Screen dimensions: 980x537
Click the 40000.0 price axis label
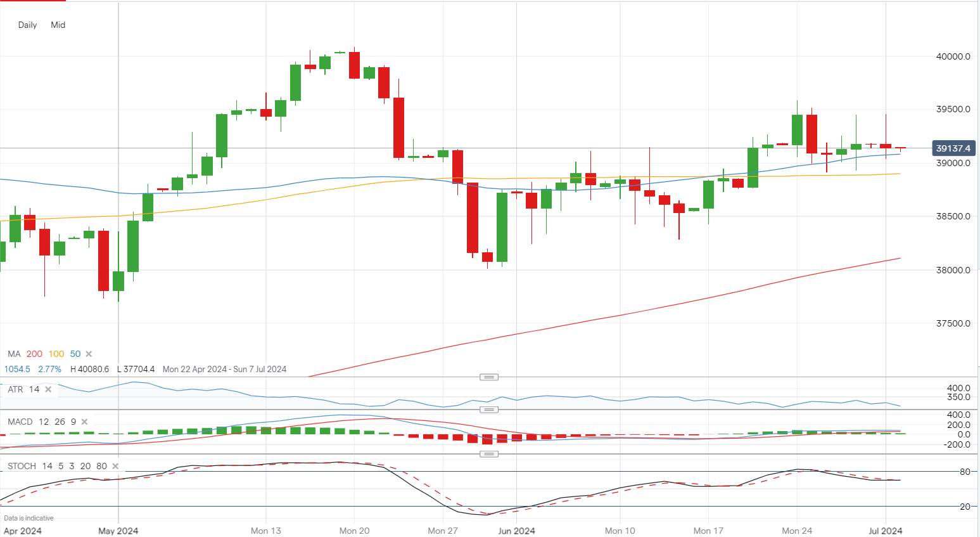953,56
